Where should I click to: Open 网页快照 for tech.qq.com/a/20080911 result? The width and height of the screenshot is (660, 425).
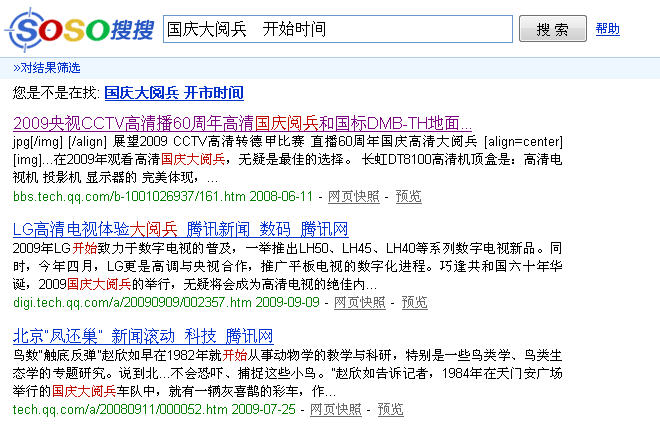pos(335,409)
